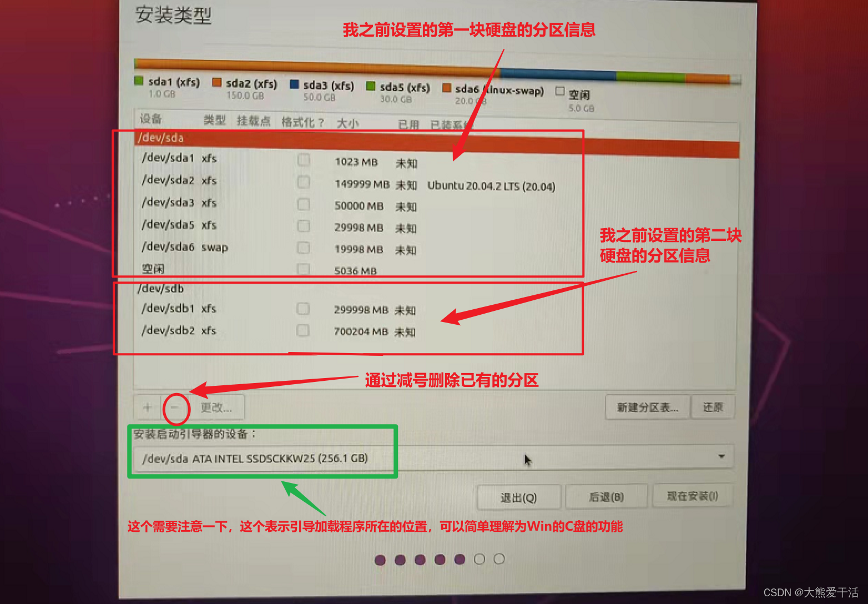Click the blue sda3 segment in partition bar
868x604 pixels.
coord(557,73)
